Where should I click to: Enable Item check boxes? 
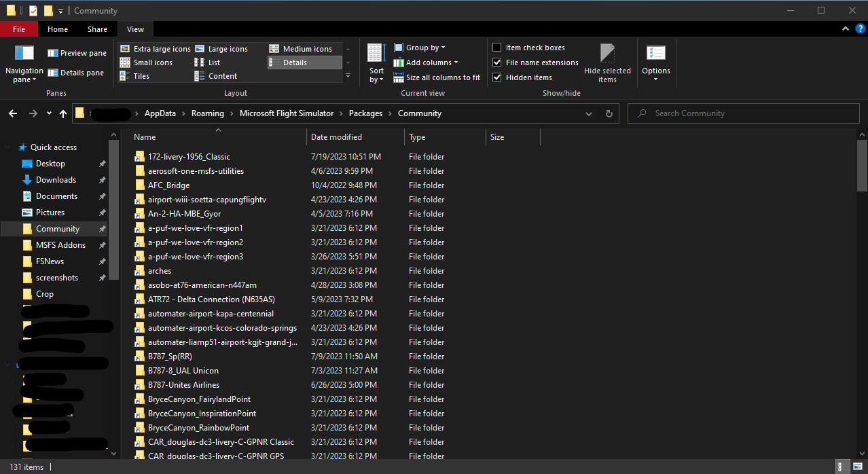coord(497,48)
